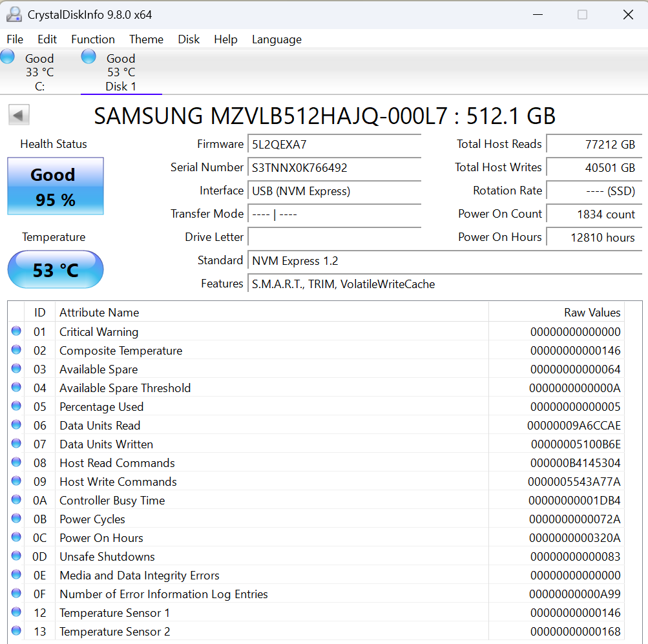Click the Good 95 % health status button
Viewport: 648px width, 644px height.
56,186
